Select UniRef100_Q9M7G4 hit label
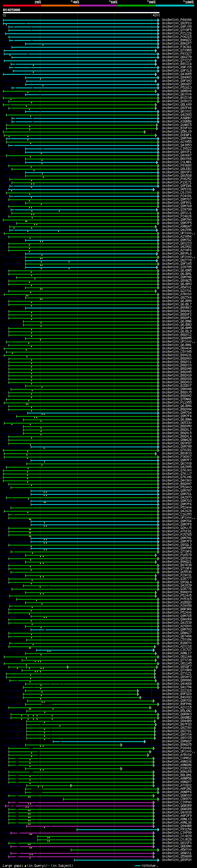The image size is (197, 868). pos(176,413)
